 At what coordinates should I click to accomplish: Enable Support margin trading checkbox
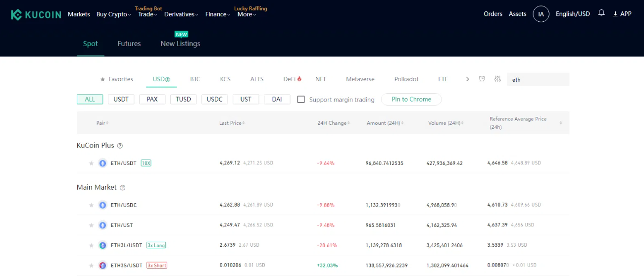pos(301,100)
